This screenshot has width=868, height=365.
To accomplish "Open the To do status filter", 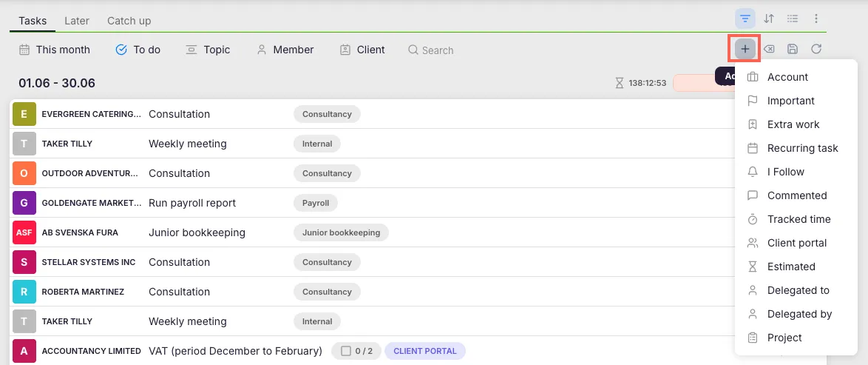I will pos(138,50).
